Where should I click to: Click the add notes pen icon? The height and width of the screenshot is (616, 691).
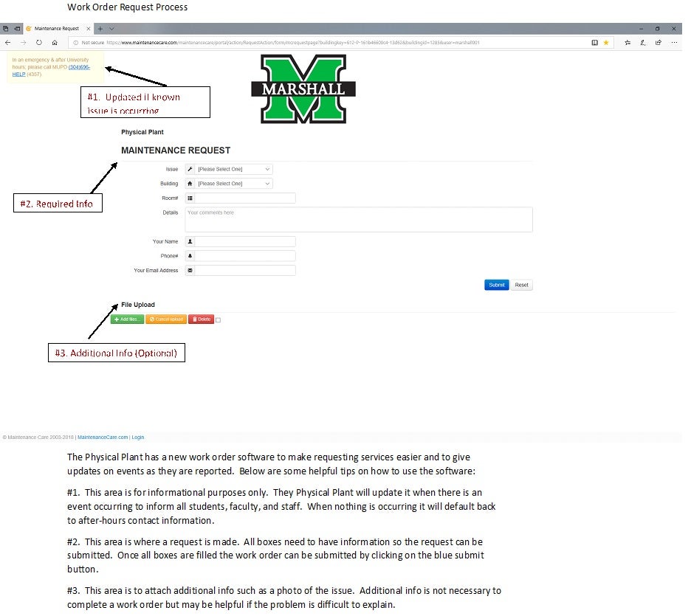643,43
